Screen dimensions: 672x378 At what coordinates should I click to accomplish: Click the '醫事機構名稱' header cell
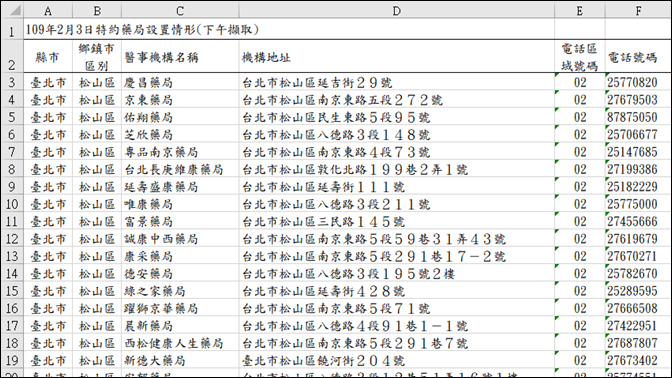click(x=180, y=57)
